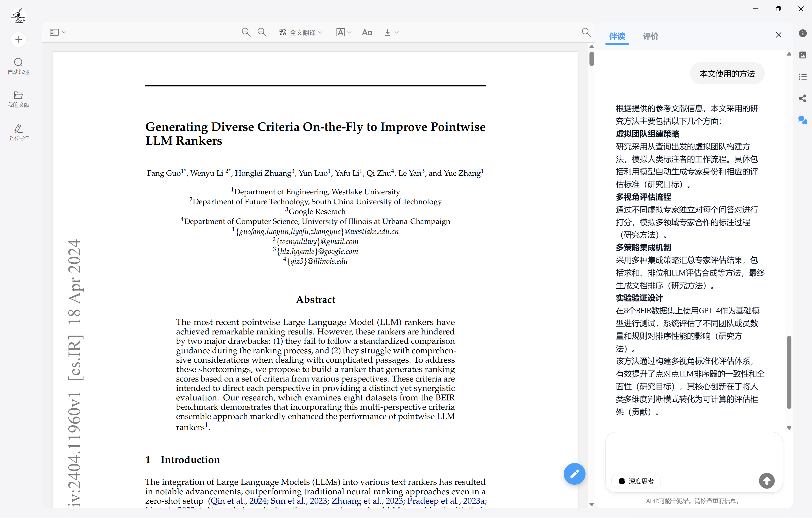Open the share icon in right sidebar
Screen dimensions: 812x518
[x=803, y=98]
